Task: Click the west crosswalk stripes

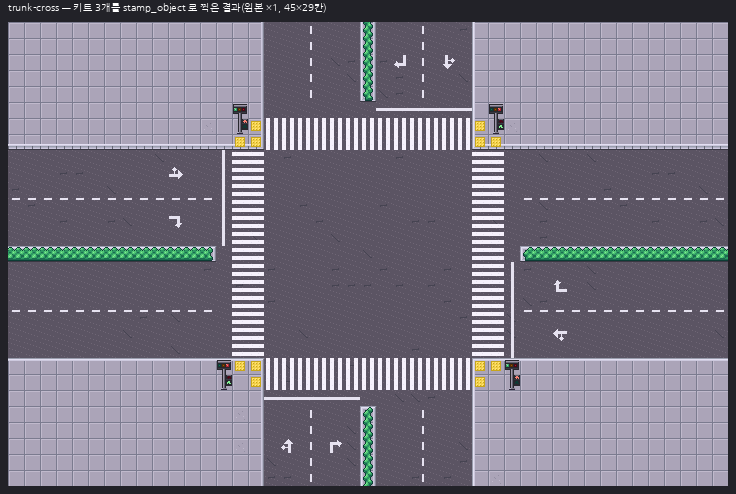Action: pyautogui.click(x=248, y=254)
